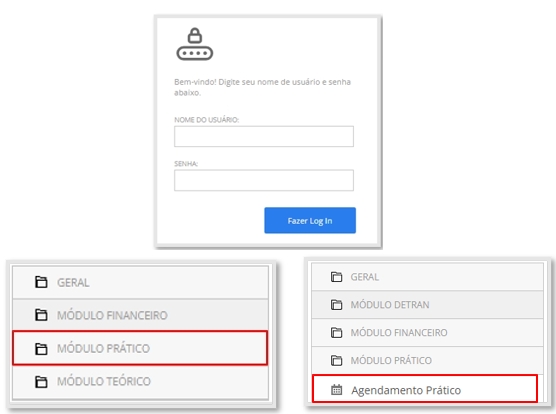Select GERAL label in the menu with MÓDULO TEÓRICO
The height and width of the screenshot is (414, 556).
73,282
